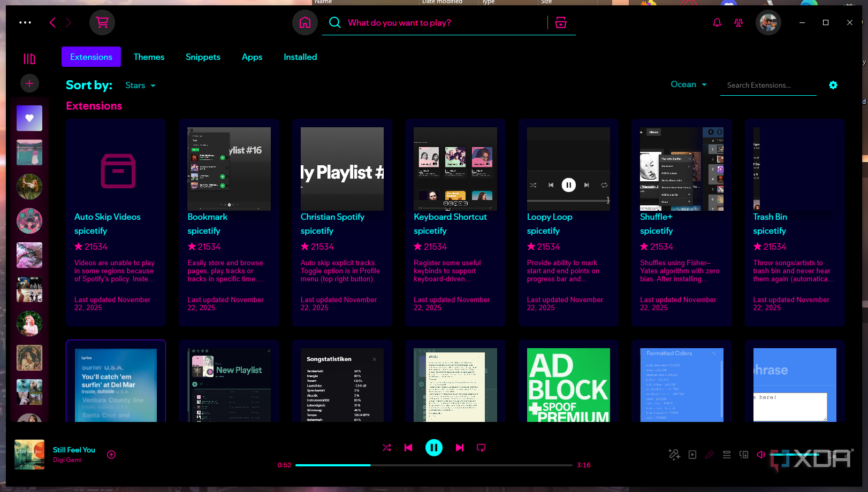
Task: Toggle the lyrics microphone button
Action: tap(710, 455)
